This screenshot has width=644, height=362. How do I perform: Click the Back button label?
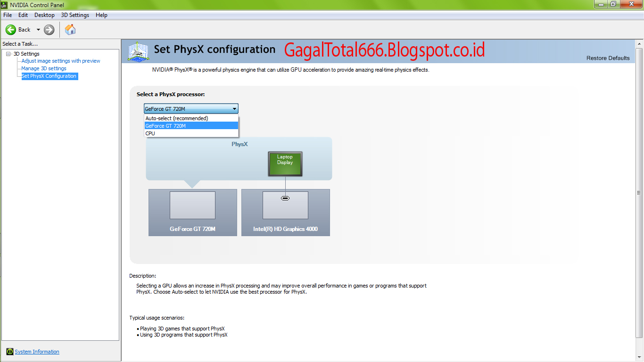point(25,30)
